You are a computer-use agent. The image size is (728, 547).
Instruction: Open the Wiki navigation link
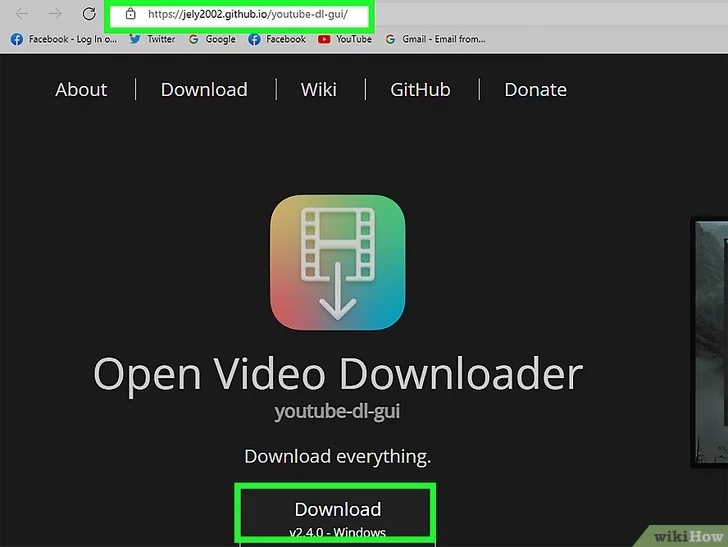click(x=318, y=90)
